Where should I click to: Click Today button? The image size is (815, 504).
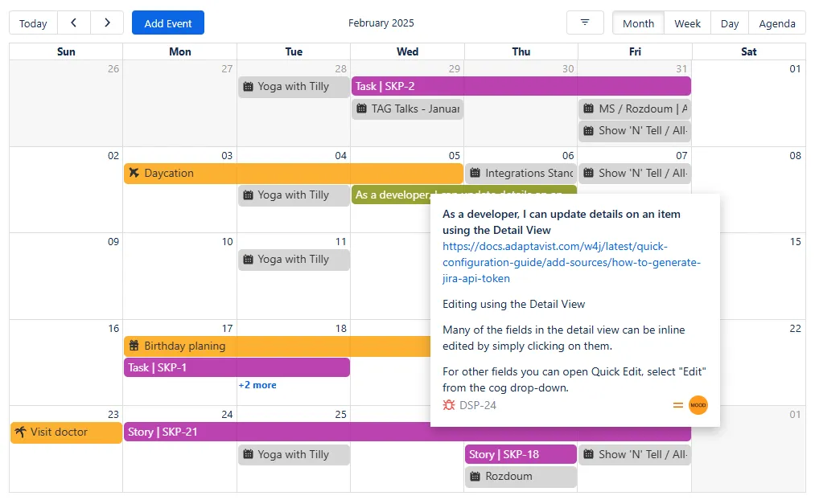coord(33,23)
